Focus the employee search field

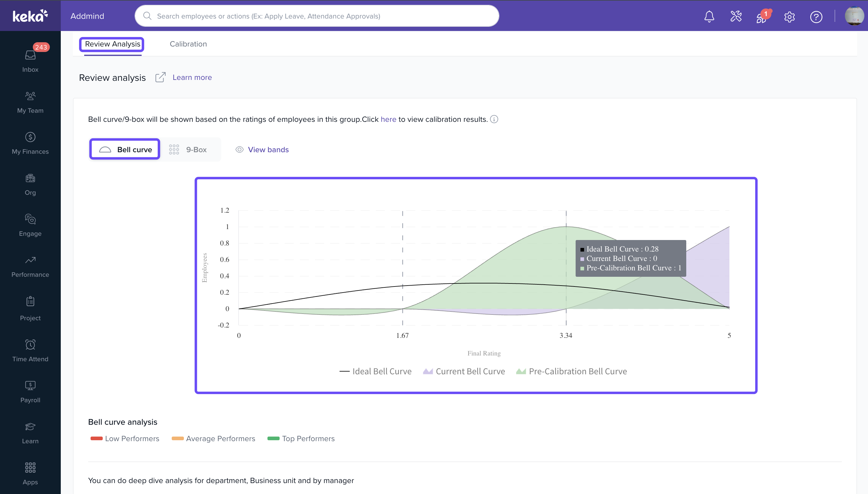[x=317, y=16]
